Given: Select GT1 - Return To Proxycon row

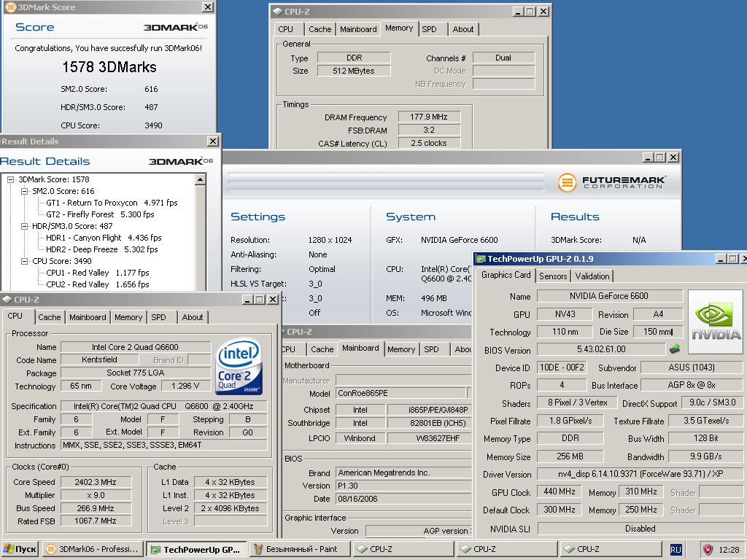Looking at the screenshot, I should tap(112, 203).
